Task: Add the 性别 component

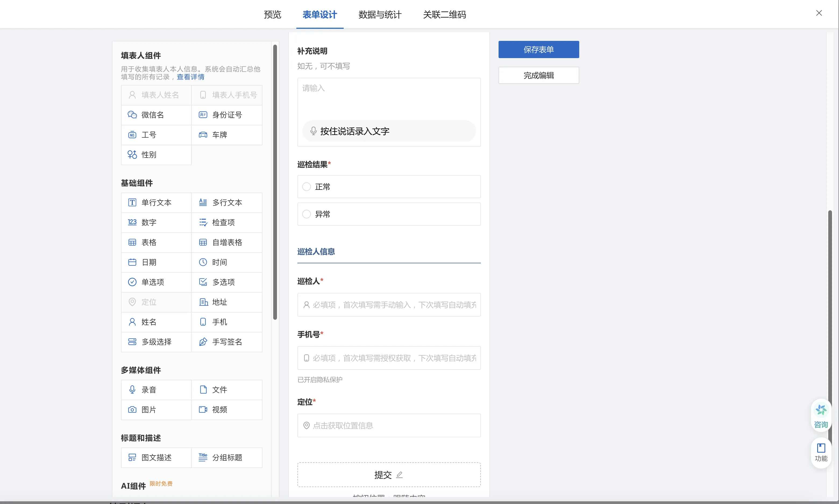Action: tap(156, 155)
